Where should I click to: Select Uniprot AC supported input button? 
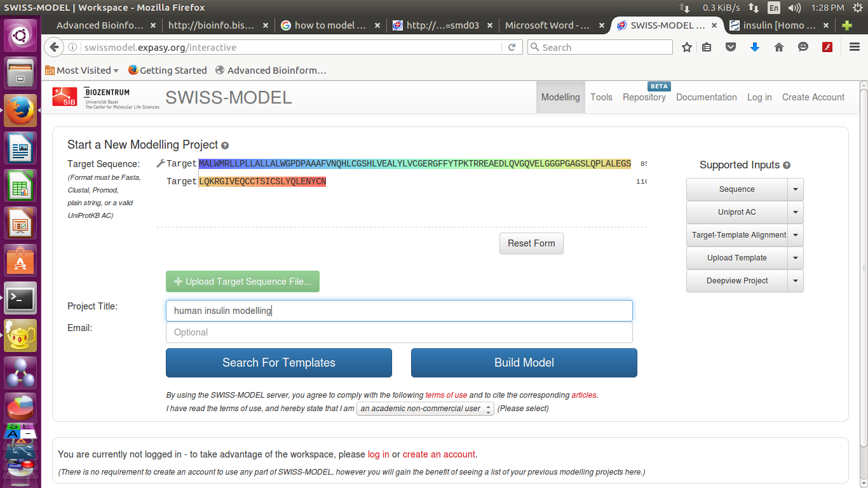(x=737, y=212)
